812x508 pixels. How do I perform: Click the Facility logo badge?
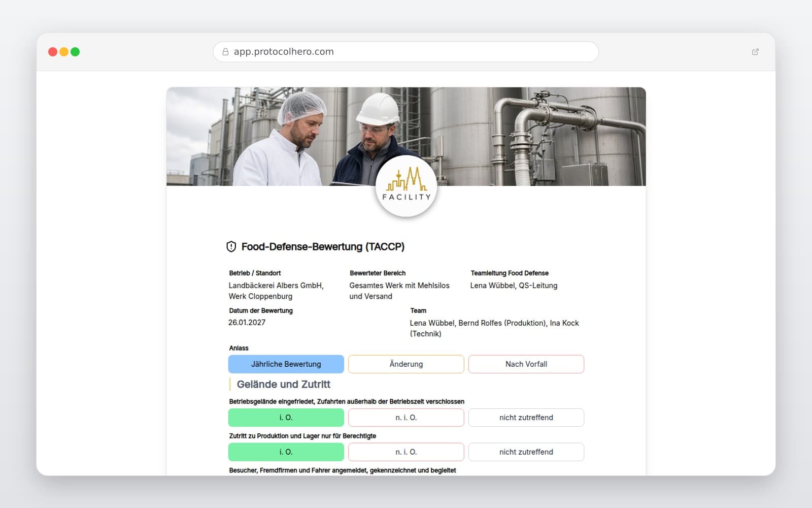point(406,186)
